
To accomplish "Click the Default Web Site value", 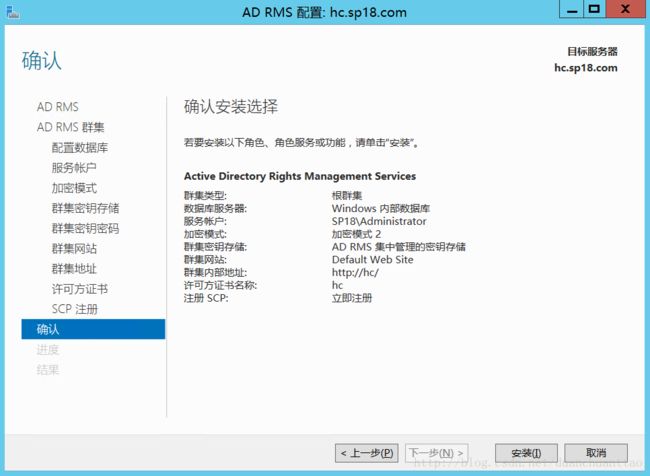I will click(373, 260).
